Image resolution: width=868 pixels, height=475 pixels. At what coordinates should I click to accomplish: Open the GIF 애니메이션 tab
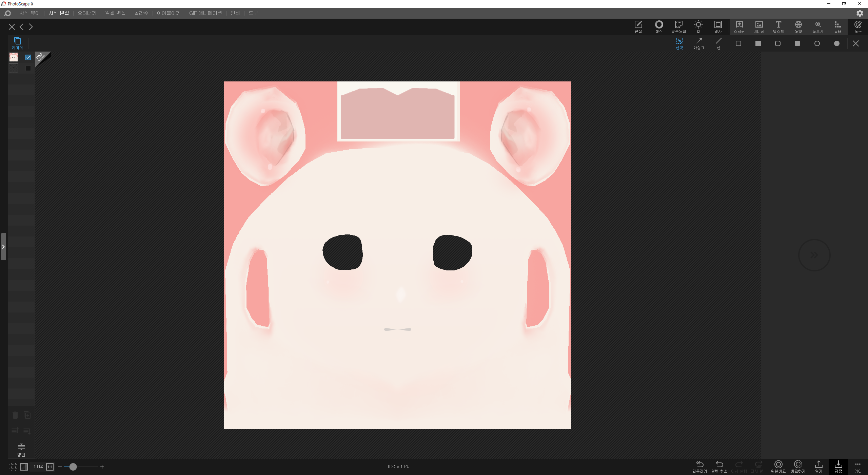(205, 13)
